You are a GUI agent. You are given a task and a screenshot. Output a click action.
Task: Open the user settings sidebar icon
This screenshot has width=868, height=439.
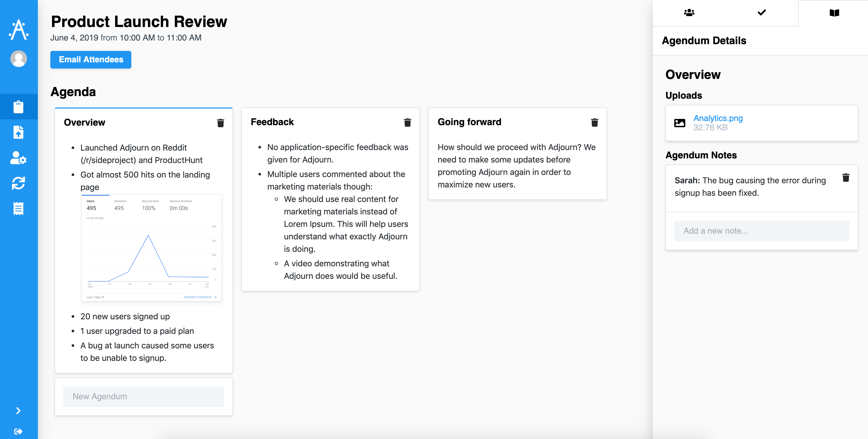[18, 158]
